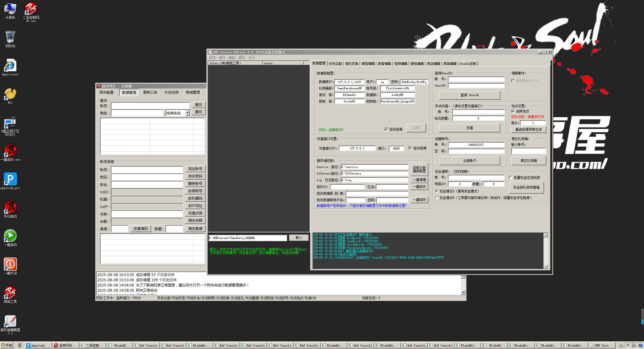Toggle 自动连接 checkbox for recharge interface
This screenshot has width=644, height=349.
[410, 148]
